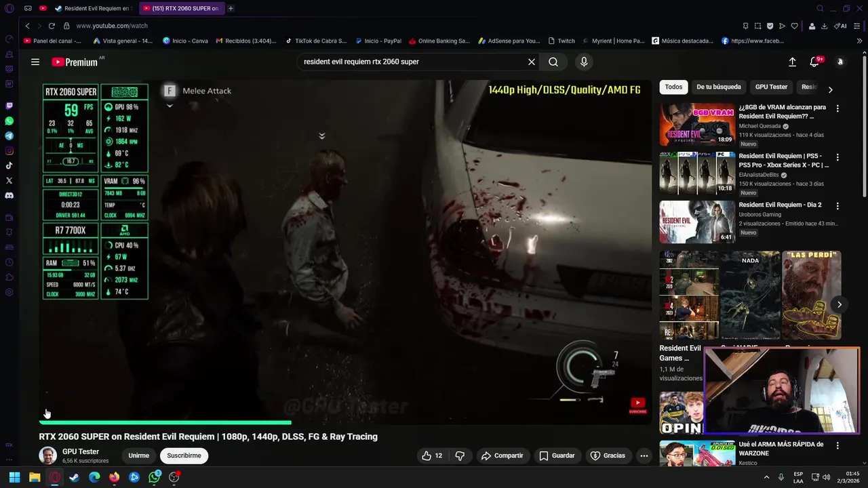The width and height of the screenshot is (868, 488).
Task: Open GPU Tester channel avatar
Action: [47, 455]
